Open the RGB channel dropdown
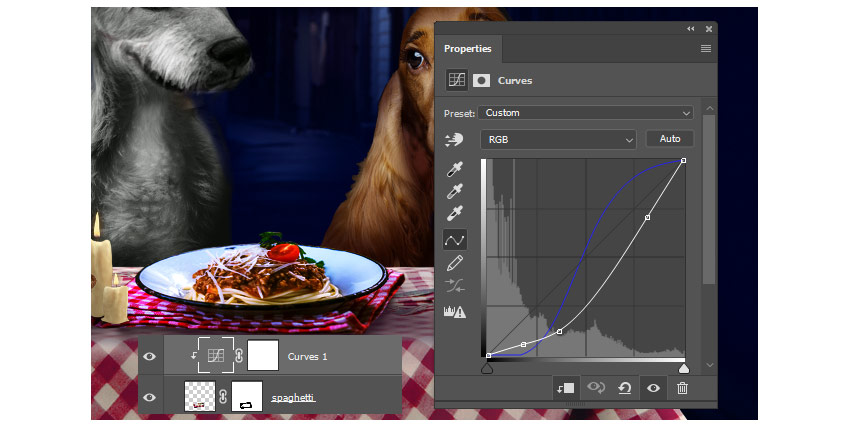The image size is (850, 428). pyautogui.click(x=558, y=140)
